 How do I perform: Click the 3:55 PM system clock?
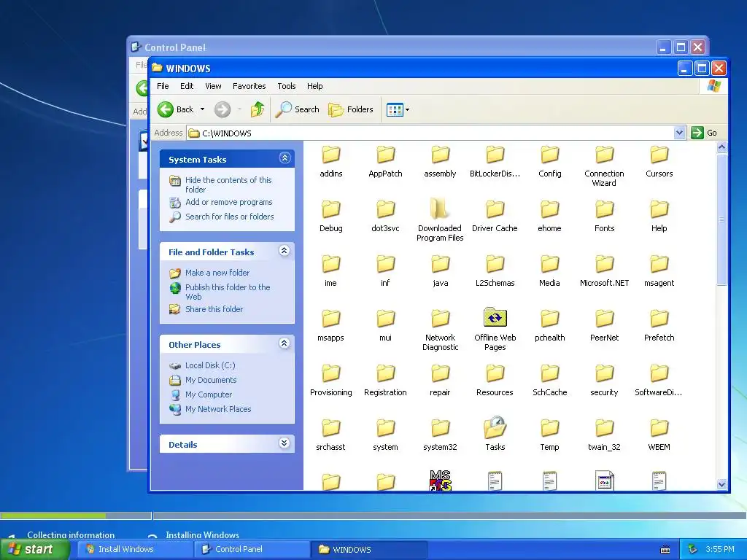coord(719,549)
